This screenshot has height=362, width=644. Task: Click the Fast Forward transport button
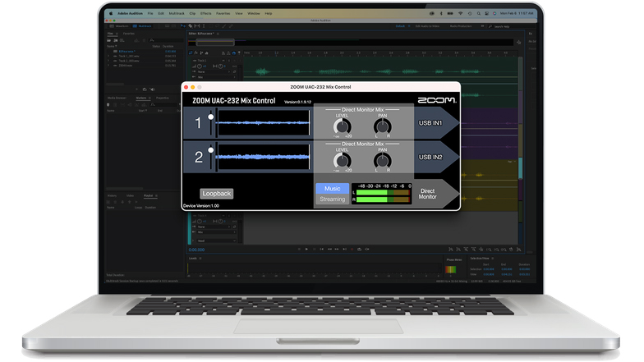(x=337, y=250)
